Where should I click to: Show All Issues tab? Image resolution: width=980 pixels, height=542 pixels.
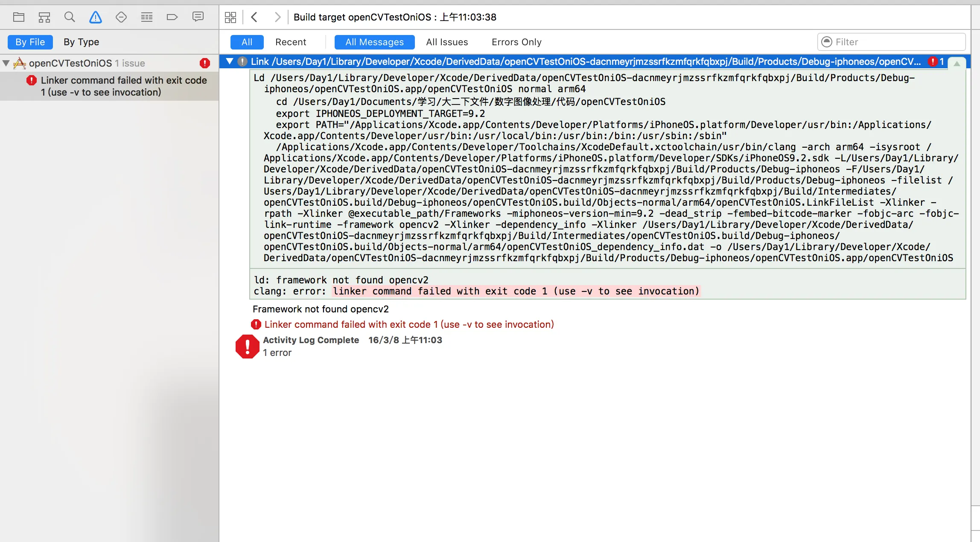447,42
